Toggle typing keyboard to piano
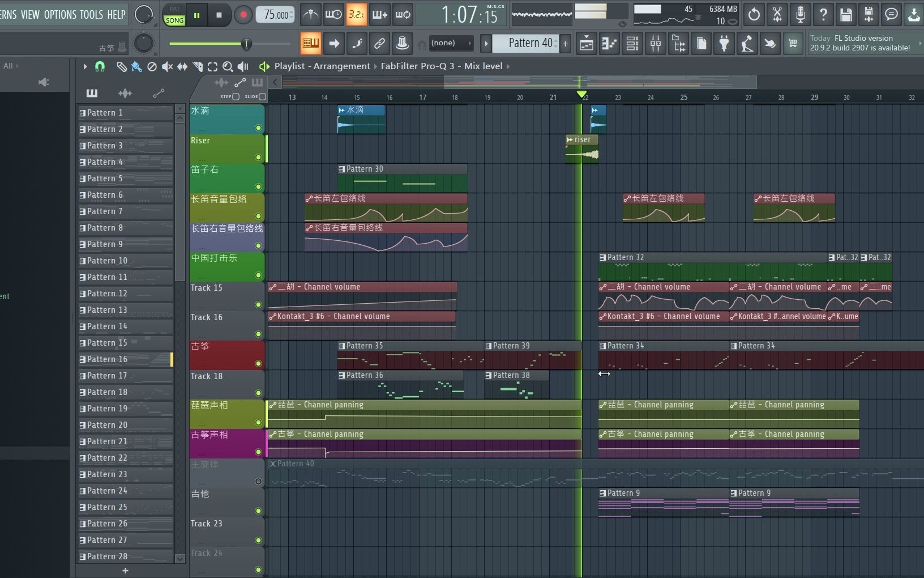 310,43
